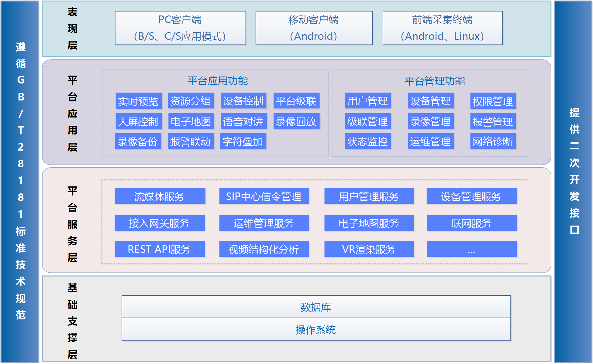Click the 权限管理 block

pos(493,101)
